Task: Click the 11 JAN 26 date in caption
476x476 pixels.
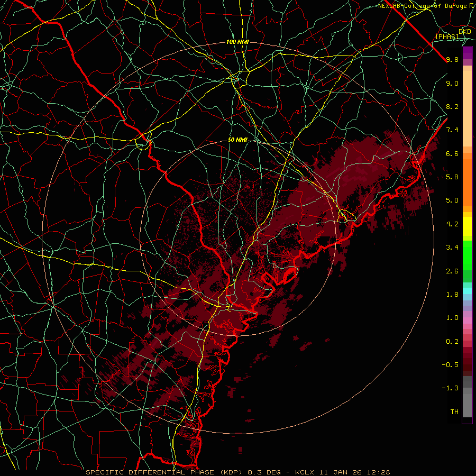Action: pyautogui.click(x=341, y=472)
